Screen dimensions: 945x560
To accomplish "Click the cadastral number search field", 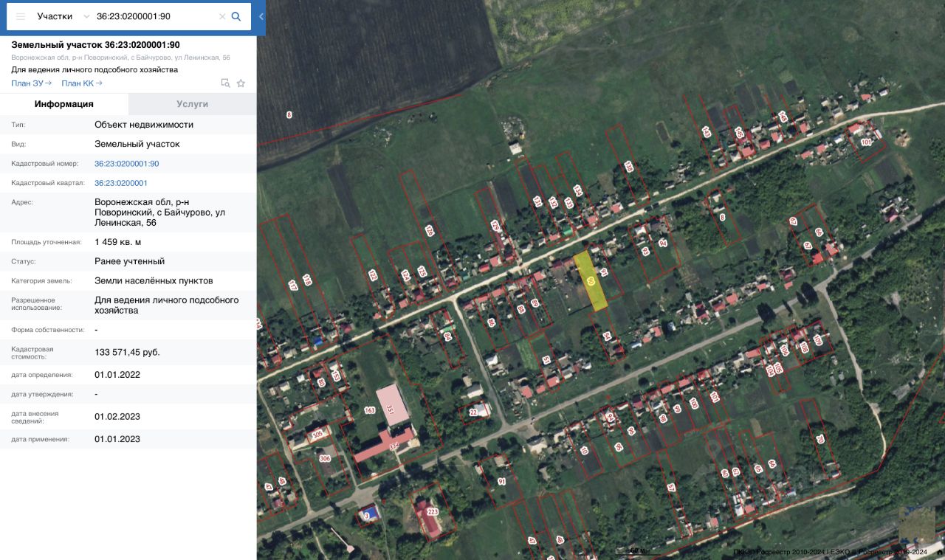I will pyautogui.click(x=155, y=16).
